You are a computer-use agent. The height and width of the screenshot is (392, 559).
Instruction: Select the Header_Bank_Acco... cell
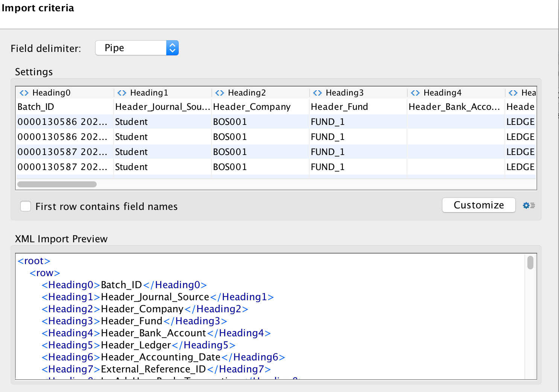(x=456, y=107)
